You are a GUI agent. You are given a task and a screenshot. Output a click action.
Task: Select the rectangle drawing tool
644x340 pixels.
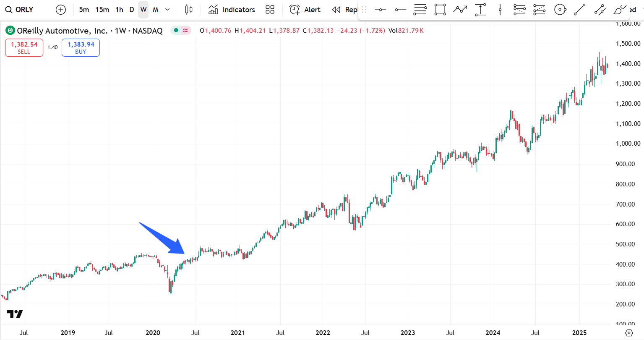[440, 9]
